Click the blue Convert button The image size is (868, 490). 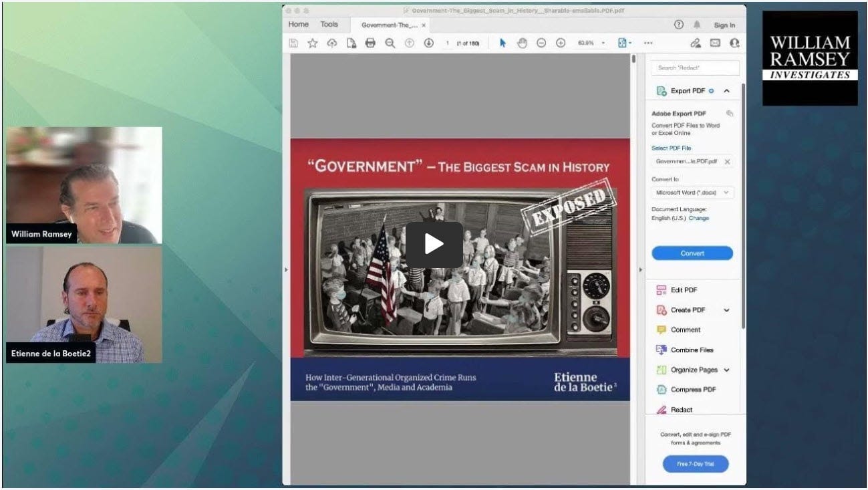(692, 253)
